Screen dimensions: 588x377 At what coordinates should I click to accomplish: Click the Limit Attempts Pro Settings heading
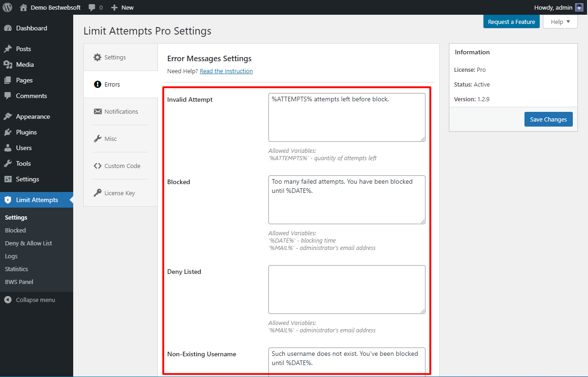(147, 31)
